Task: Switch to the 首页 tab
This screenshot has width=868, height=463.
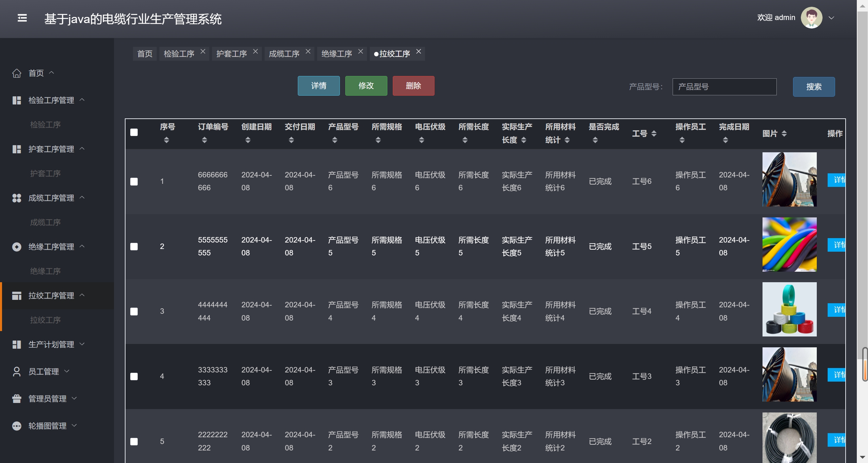Action: pos(145,54)
